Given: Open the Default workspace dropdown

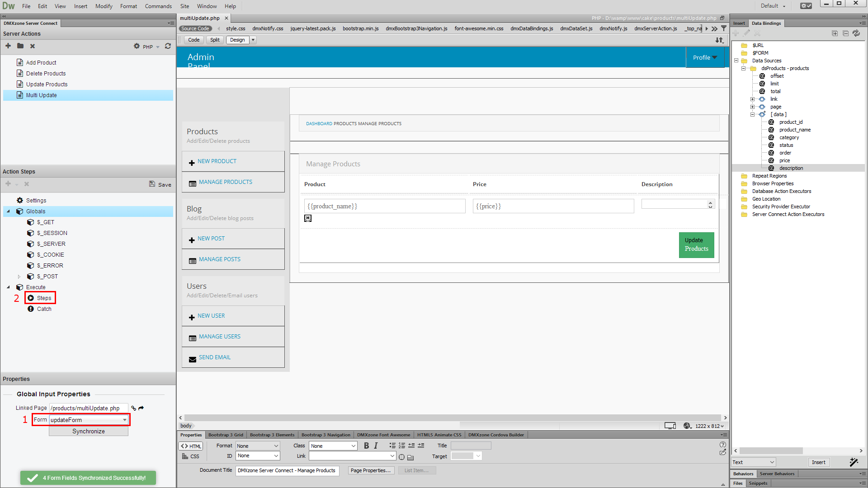Looking at the screenshot, I should point(774,6).
